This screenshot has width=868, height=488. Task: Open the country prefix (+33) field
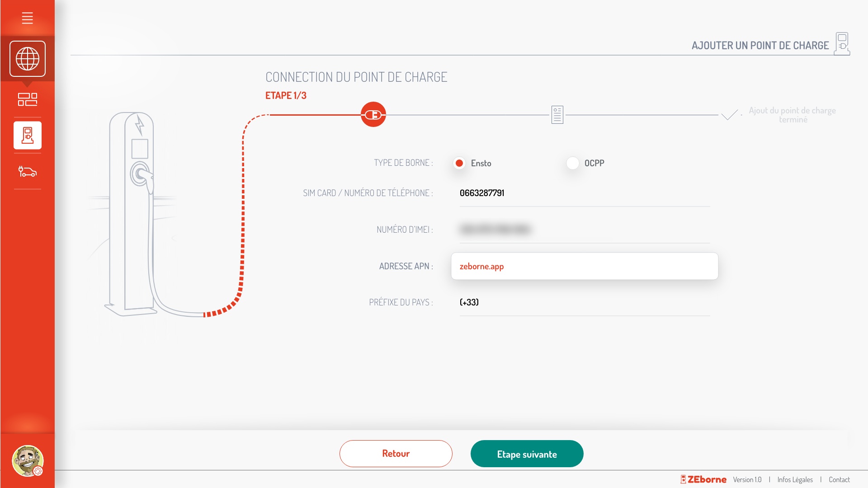[584, 302]
